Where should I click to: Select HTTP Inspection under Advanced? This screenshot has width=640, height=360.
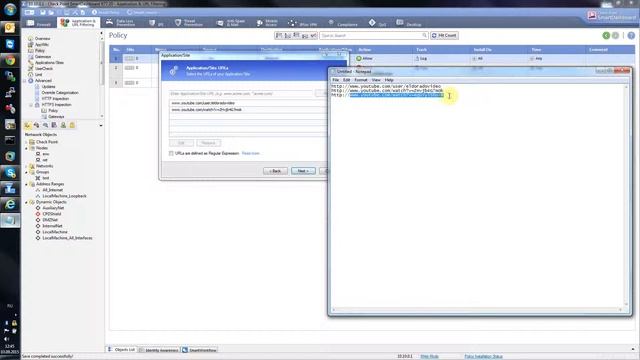pyautogui.click(x=52, y=98)
